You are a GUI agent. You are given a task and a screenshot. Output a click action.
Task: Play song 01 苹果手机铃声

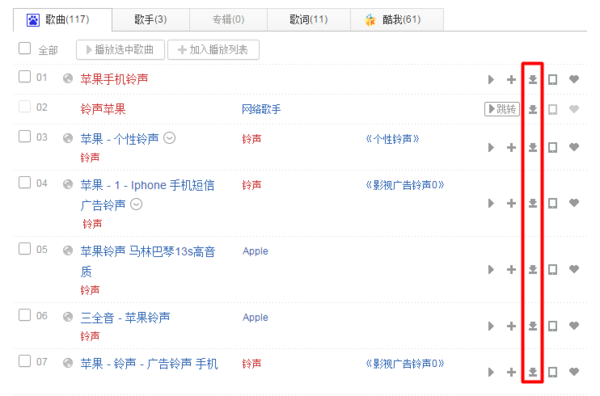pyautogui.click(x=491, y=80)
